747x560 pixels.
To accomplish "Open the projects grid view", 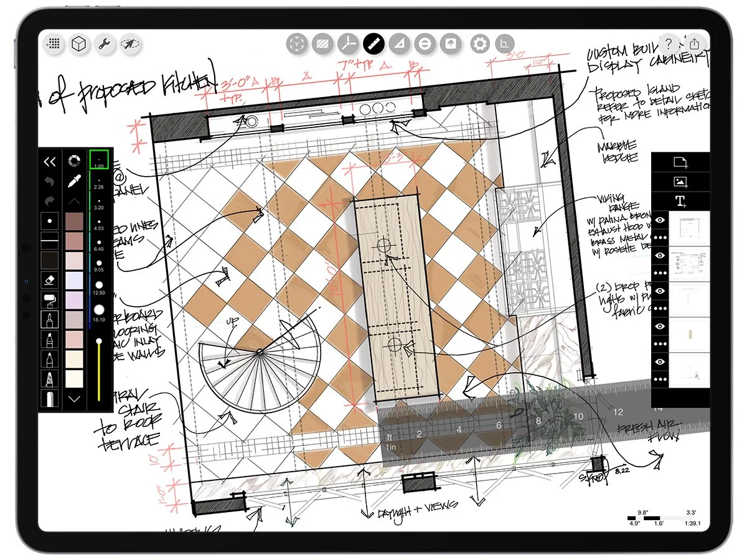I will [54, 44].
